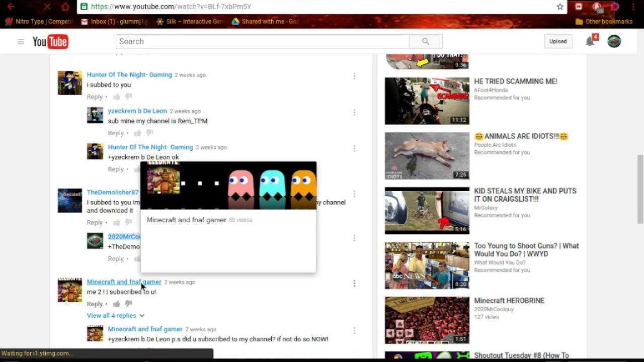Open the account avatar menu
The height and width of the screenshot is (362, 644).
614,41
